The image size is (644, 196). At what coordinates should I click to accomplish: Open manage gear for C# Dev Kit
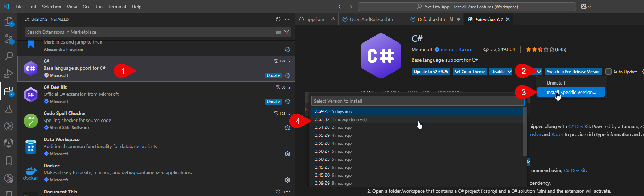287,102
